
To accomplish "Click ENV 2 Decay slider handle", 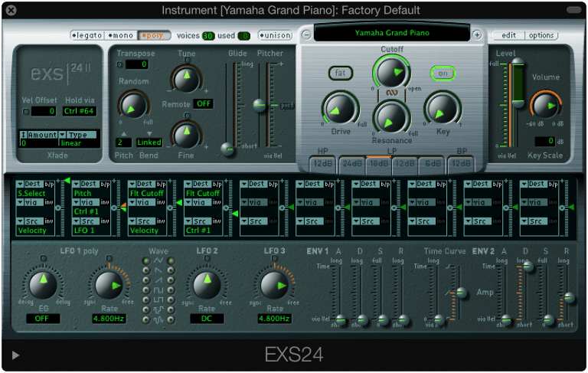I will pyautogui.click(x=528, y=267).
